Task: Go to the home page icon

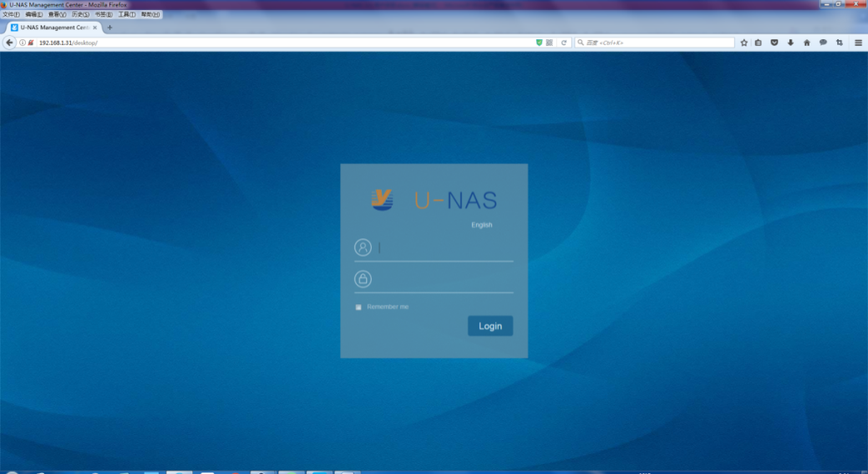Action: tap(806, 43)
